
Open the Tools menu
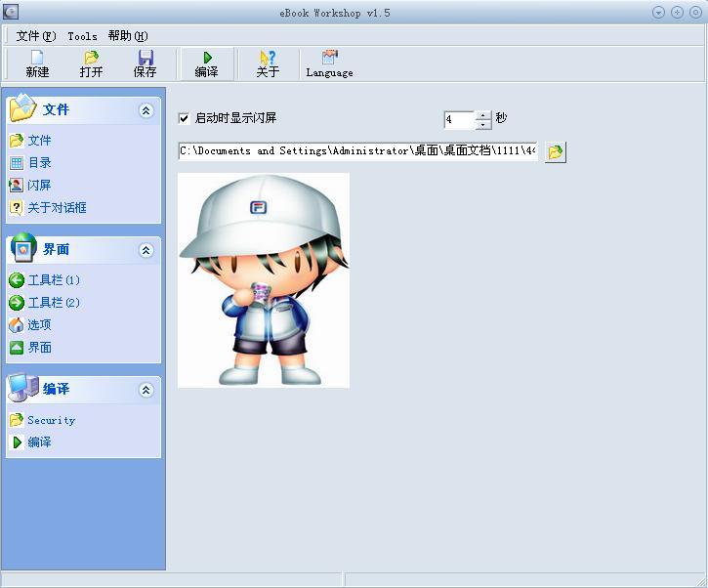pyautogui.click(x=82, y=36)
